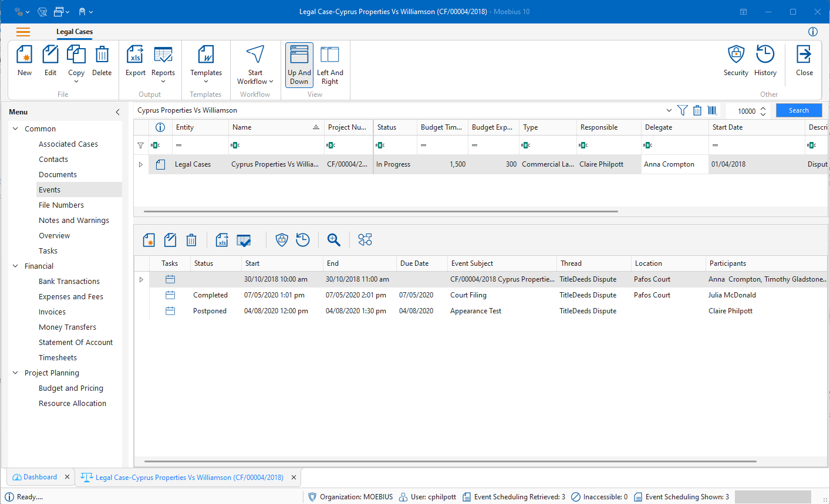Click the magnifier icon in events toolbar
Viewport: 830px width, 504px height.
[x=333, y=239]
